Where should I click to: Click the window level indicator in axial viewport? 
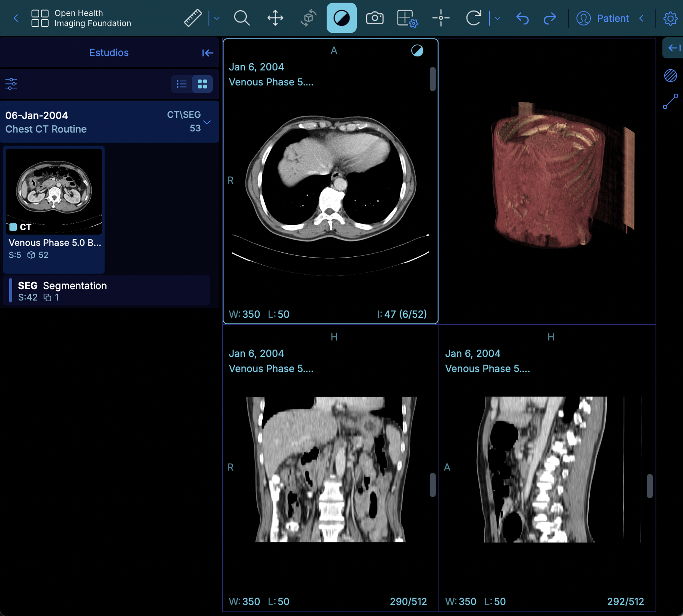(x=417, y=51)
